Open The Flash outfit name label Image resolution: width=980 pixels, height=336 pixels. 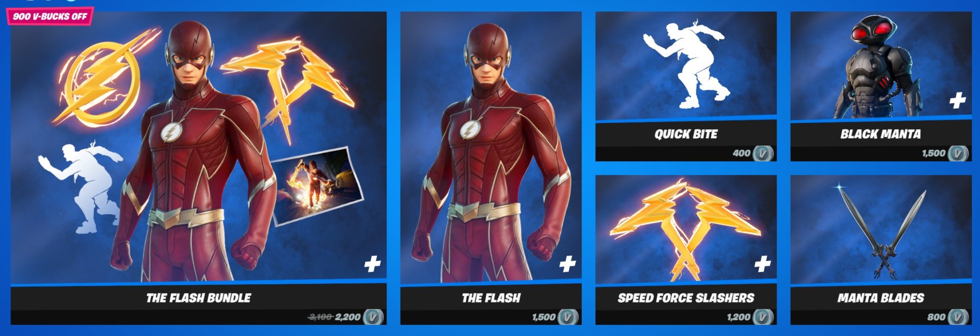pos(491,298)
